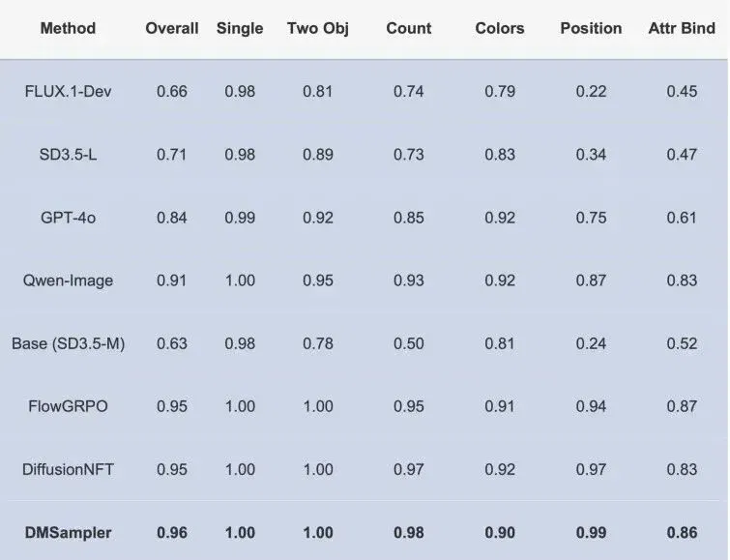Select the GPT-4o row label
Image resolution: width=730 pixels, height=560 pixels.
pyautogui.click(x=68, y=218)
